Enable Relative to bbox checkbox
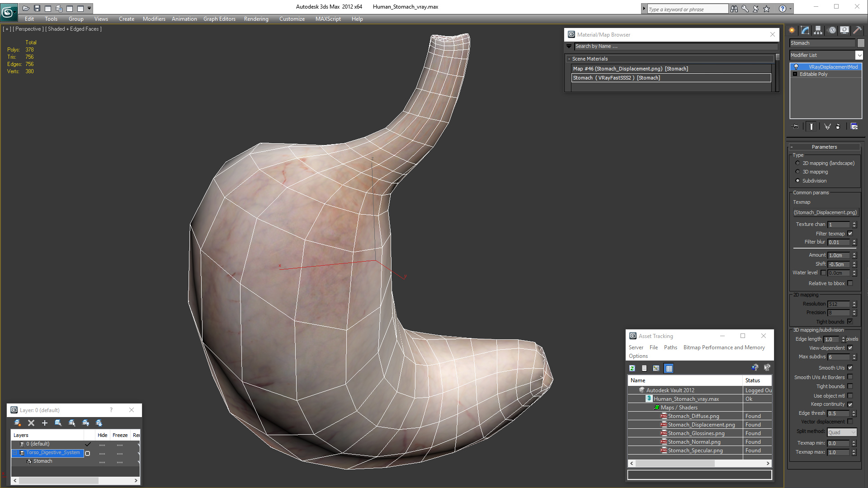The image size is (868, 488). (x=850, y=283)
